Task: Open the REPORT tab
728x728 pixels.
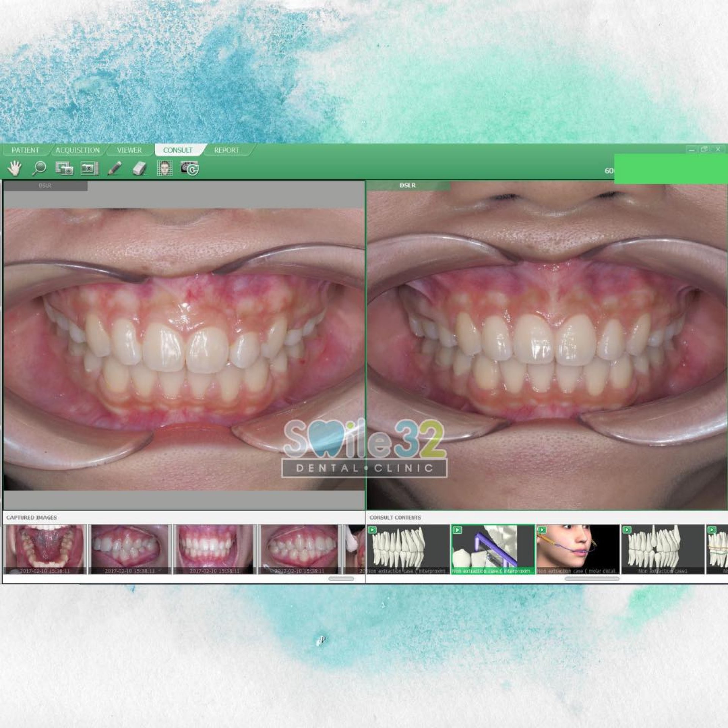Action: 226,150
